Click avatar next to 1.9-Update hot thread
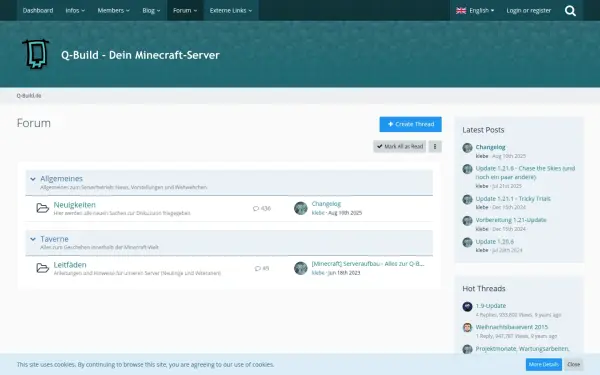The height and width of the screenshot is (375, 600). click(467, 307)
